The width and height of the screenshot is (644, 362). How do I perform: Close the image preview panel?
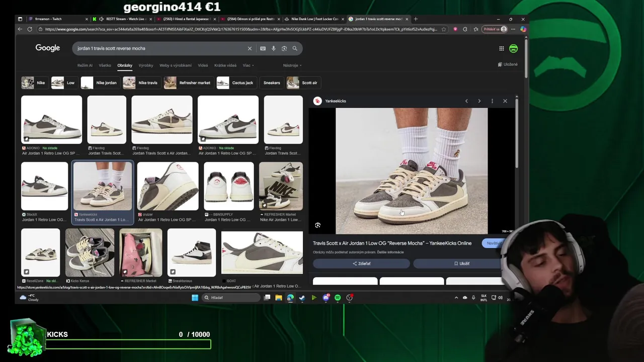tap(505, 101)
